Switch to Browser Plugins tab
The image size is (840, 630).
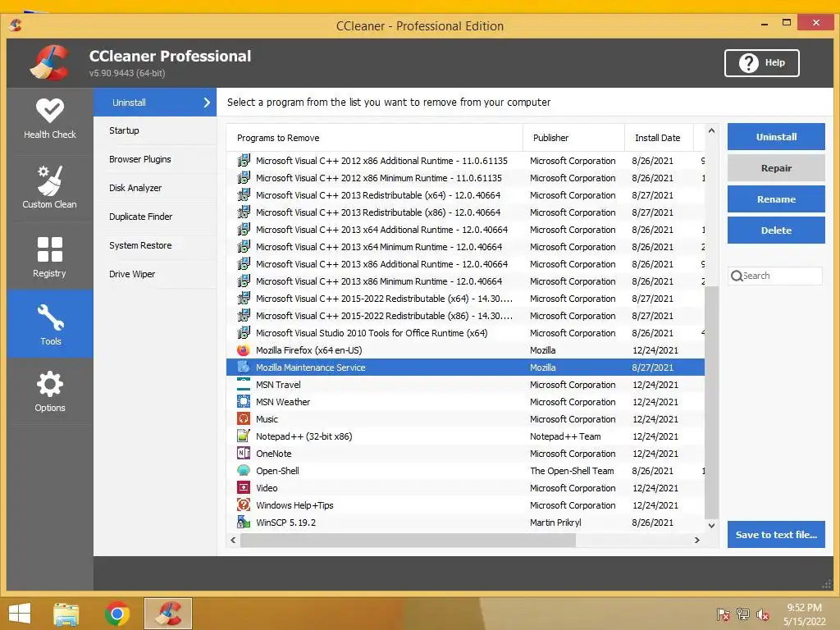[x=155, y=159]
